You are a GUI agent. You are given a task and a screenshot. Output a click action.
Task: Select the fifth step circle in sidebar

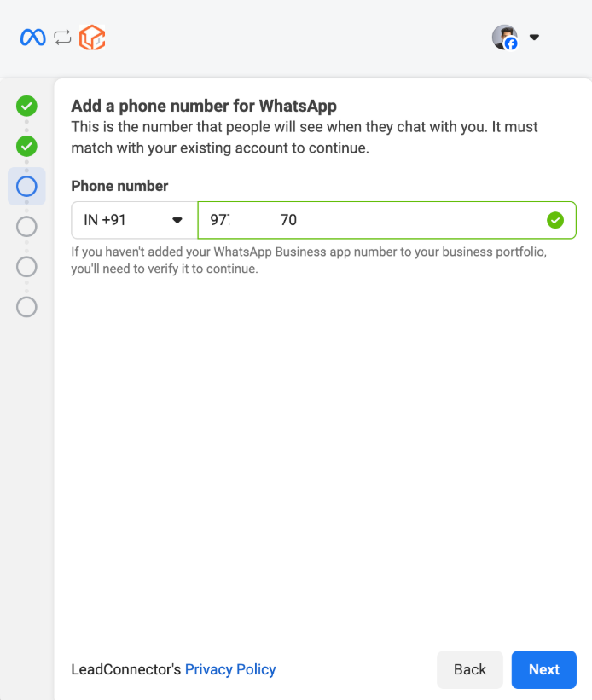[x=26, y=267]
